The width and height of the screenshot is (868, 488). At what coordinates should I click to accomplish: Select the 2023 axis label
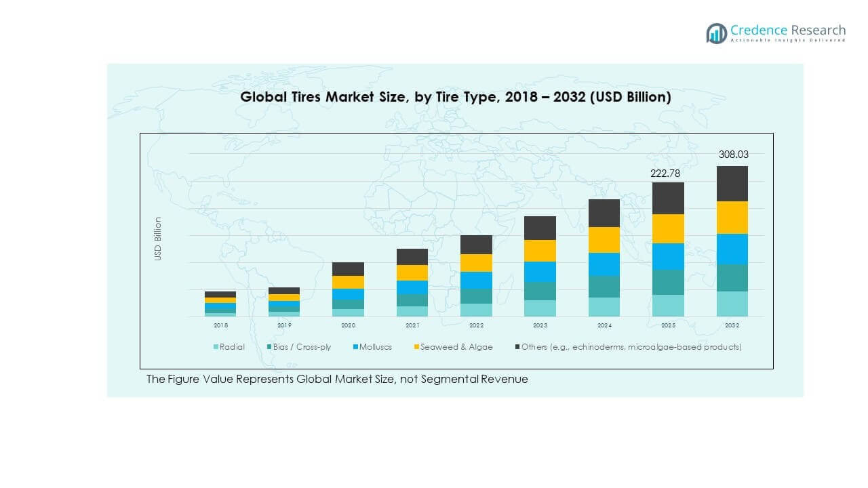[x=540, y=325]
